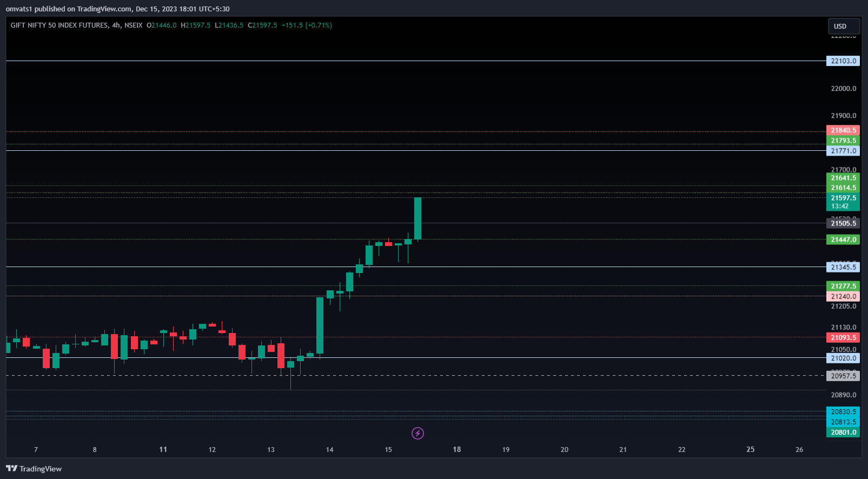Screen dimensions: 868x479
Task: Click the horizontal line at 22103.0
Action: (x=415, y=61)
